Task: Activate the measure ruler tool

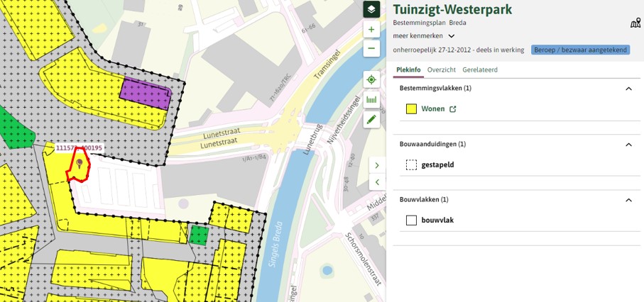Action: (371, 100)
